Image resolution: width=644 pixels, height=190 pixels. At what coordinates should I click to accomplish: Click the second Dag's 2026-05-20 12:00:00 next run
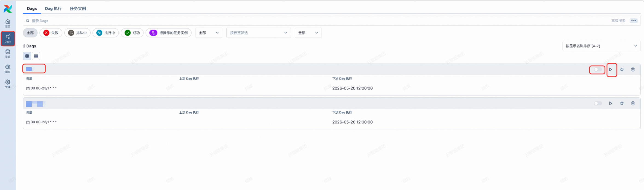tap(353, 122)
